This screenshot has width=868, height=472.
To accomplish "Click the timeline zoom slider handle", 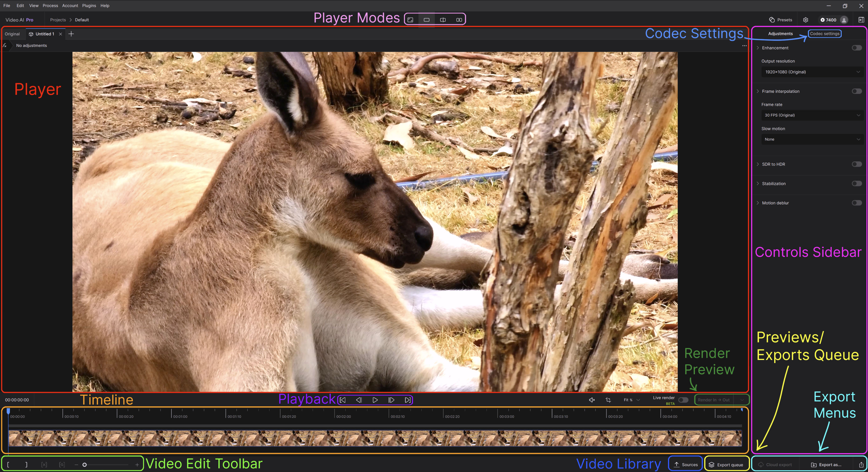I will coord(85,464).
